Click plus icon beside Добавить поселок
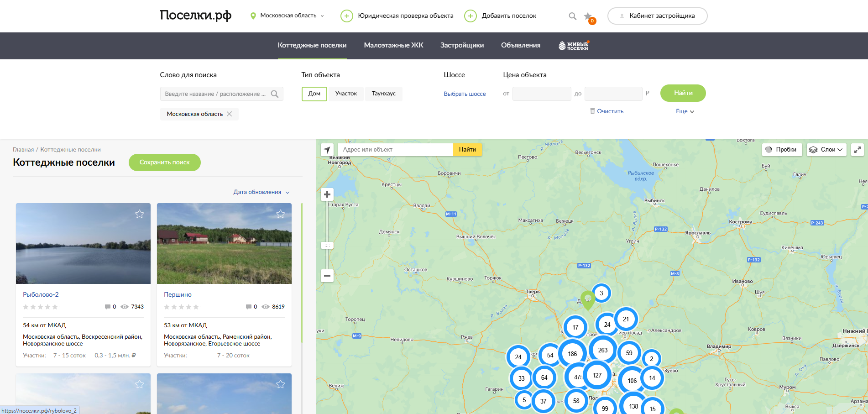The image size is (868, 414). point(471,16)
